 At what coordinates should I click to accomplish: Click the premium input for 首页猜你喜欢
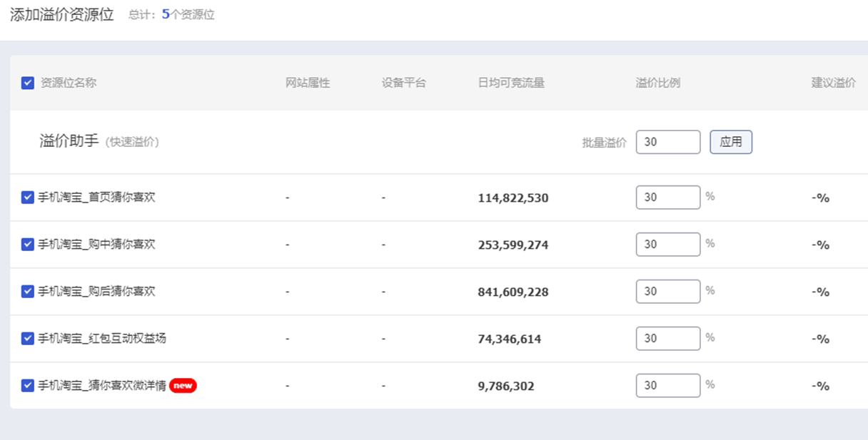click(667, 198)
